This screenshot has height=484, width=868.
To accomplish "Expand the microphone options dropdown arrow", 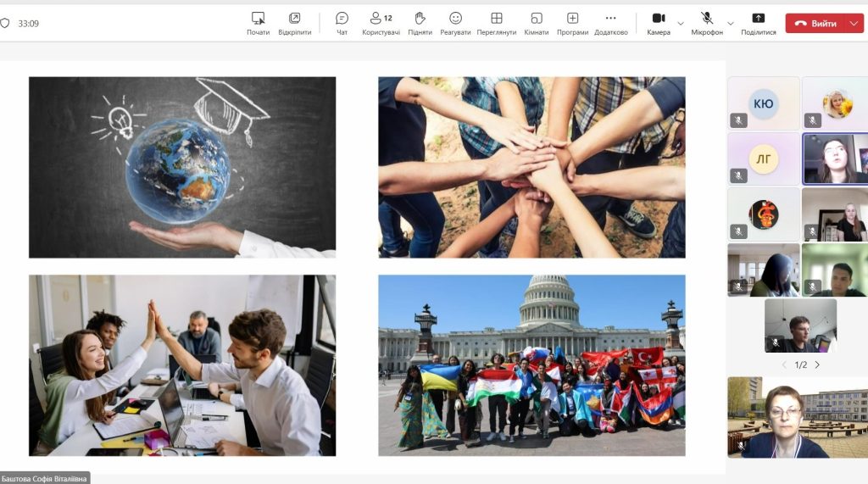I will click(731, 24).
